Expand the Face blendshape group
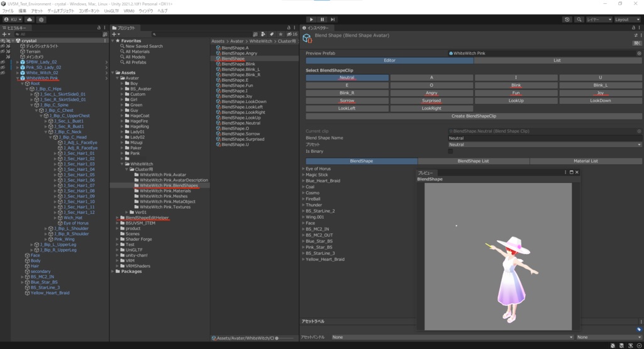644x349 pixels. [304, 223]
